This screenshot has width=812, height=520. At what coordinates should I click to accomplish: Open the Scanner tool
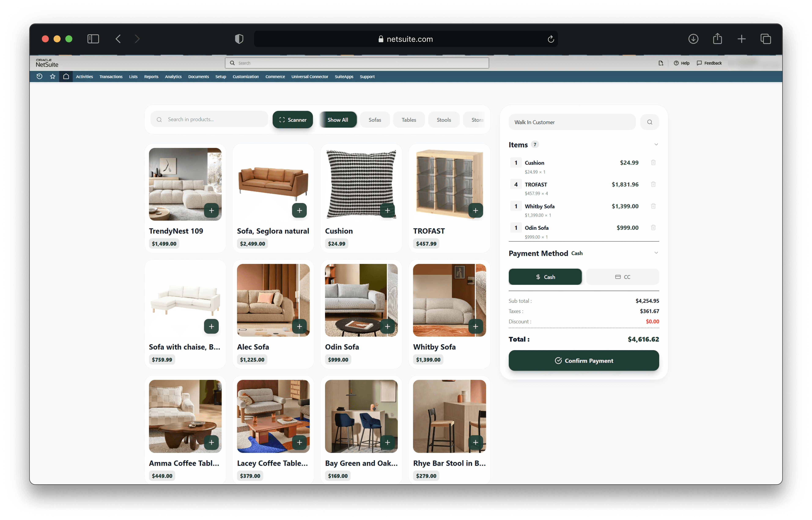[292, 119]
